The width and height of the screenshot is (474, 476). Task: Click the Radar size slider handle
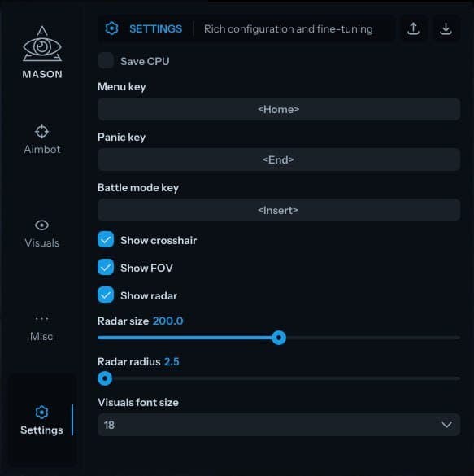(x=279, y=338)
